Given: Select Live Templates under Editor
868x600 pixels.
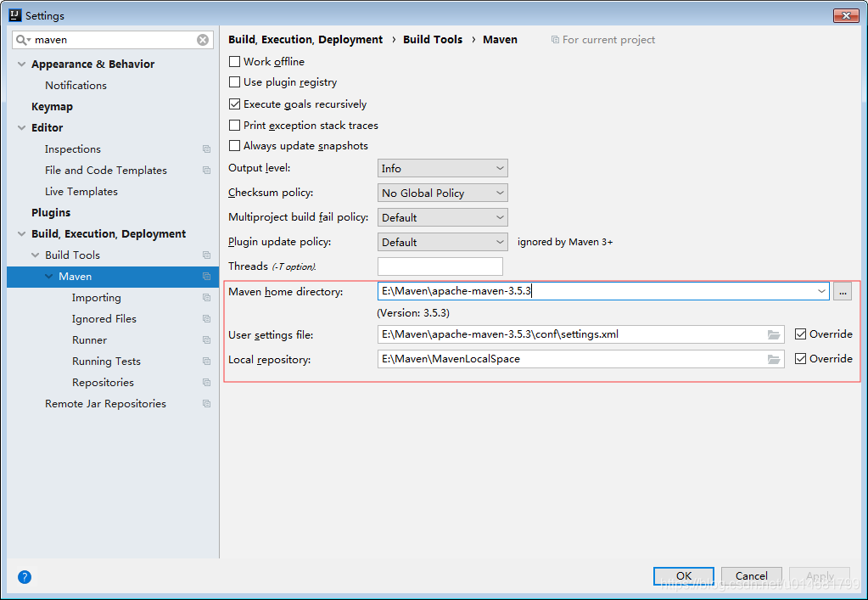Looking at the screenshot, I should click(81, 192).
